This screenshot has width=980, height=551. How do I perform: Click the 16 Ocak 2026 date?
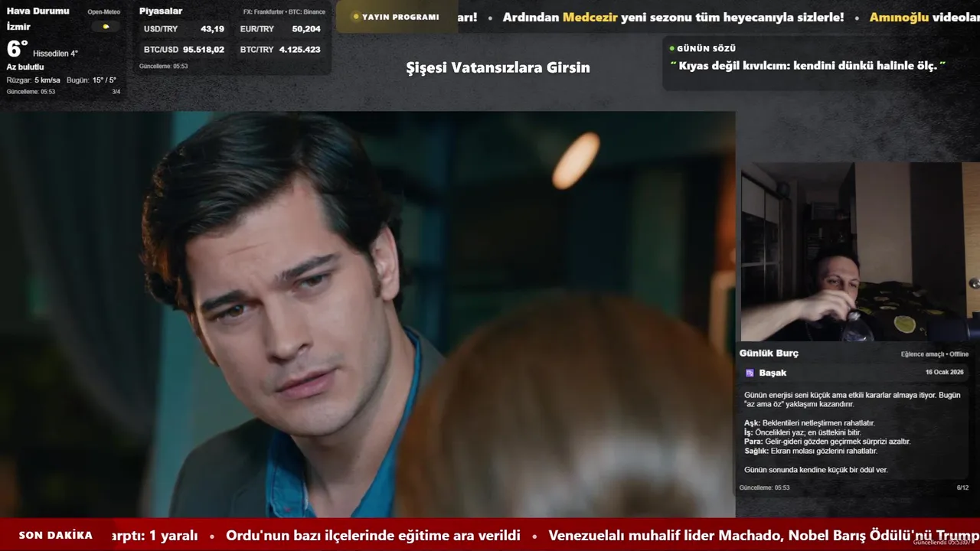coord(945,372)
